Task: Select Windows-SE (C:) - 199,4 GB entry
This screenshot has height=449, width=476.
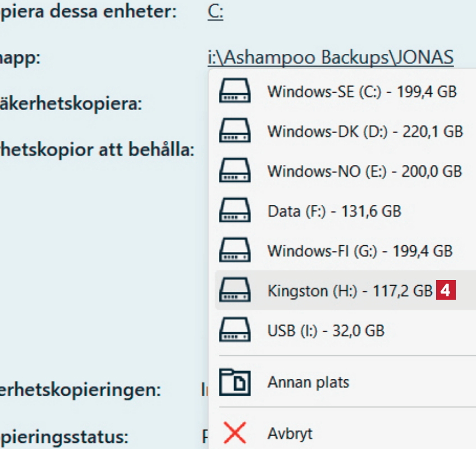Action: [x=362, y=91]
